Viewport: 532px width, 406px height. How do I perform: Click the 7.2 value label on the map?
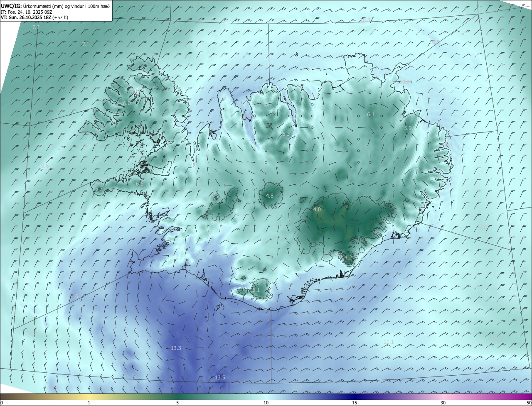point(36,27)
